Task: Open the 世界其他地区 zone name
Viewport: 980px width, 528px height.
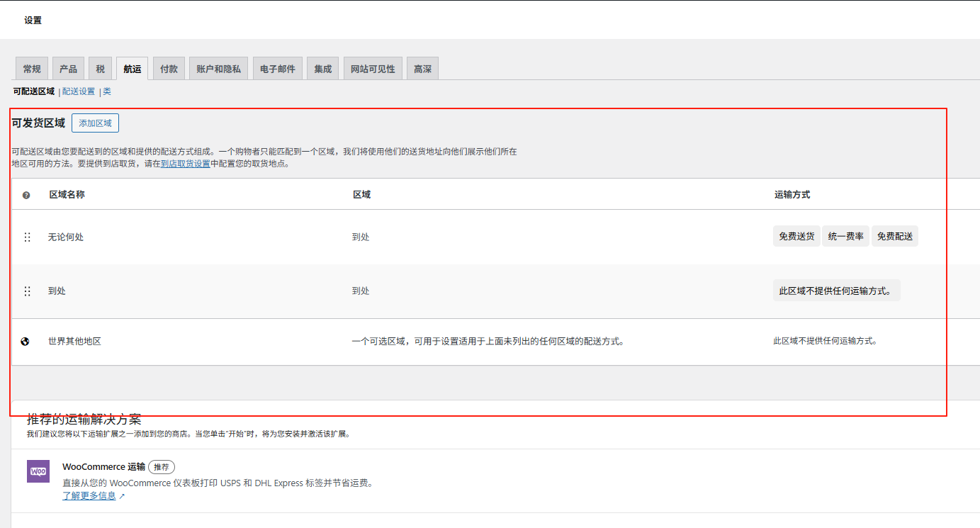Action: (x=74, y=342)
